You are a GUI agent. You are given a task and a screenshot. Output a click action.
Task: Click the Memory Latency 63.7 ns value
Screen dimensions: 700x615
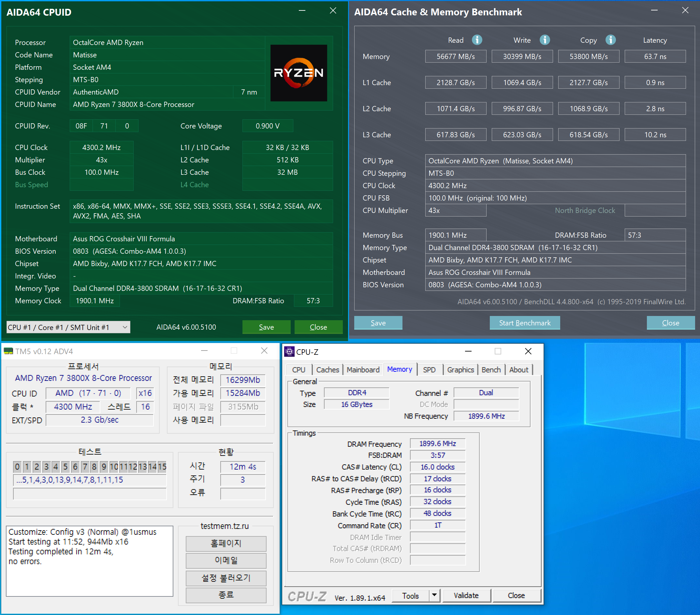(655, 56)
